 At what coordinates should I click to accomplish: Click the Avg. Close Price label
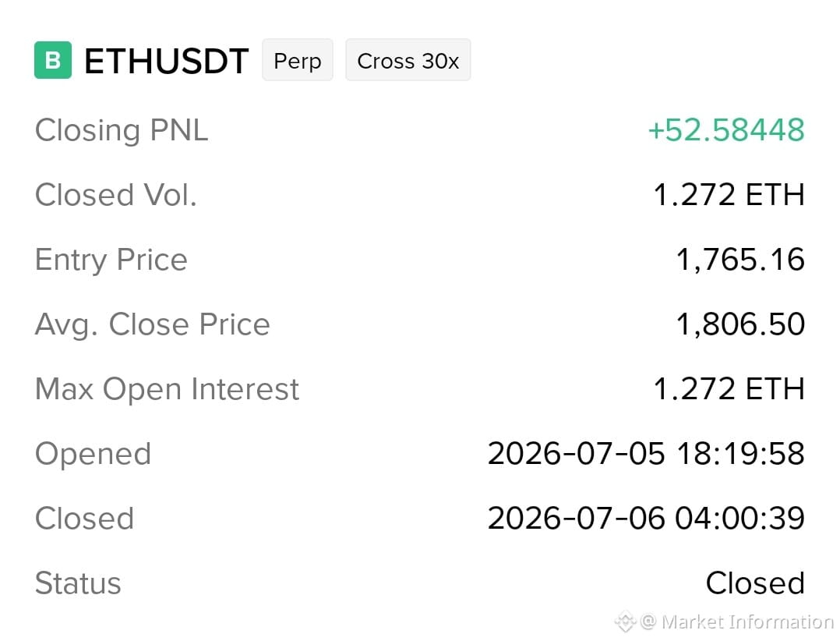click(x=152, y=324)
